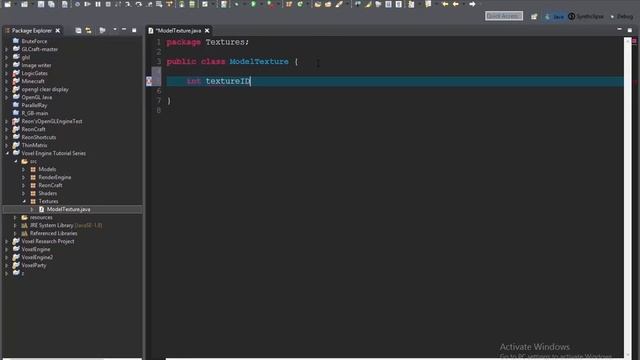Click the New Java Class icon

click(x=300, y=4)
